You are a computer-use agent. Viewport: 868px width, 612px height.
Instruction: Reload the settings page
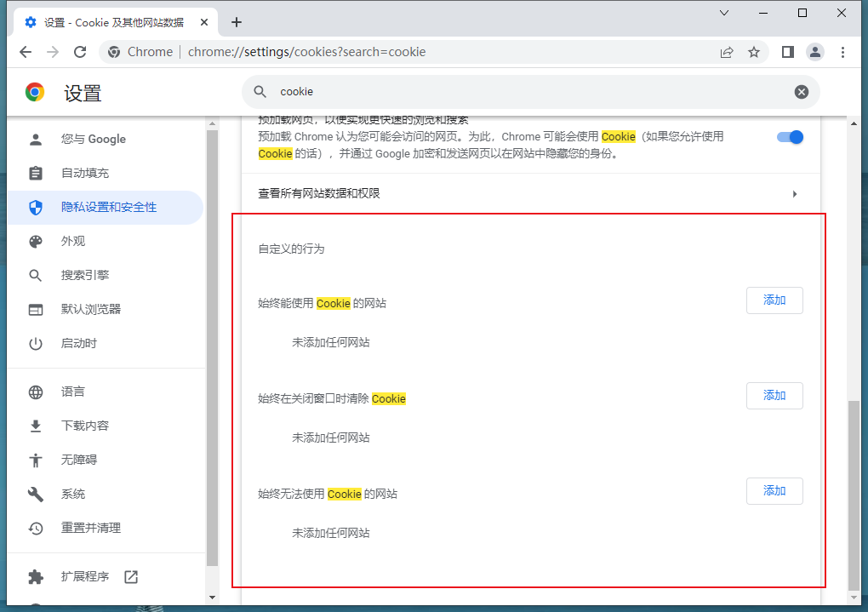[x=80, y=52]
